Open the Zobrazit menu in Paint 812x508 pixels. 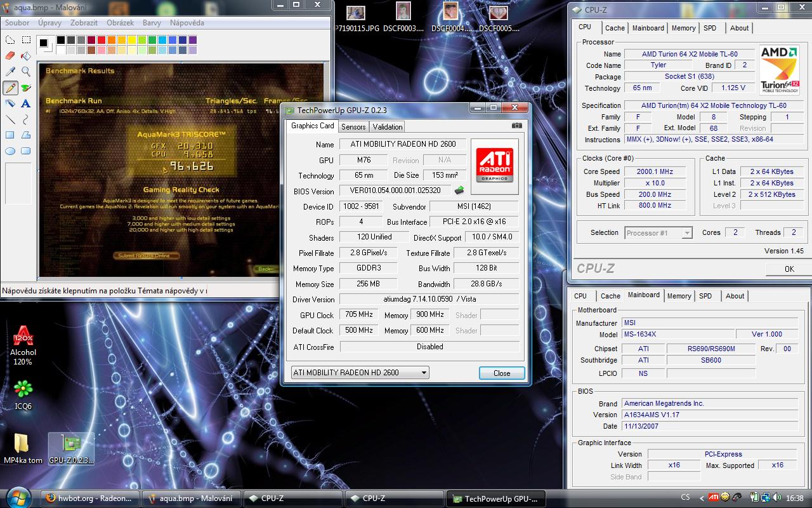click(84, 22)
